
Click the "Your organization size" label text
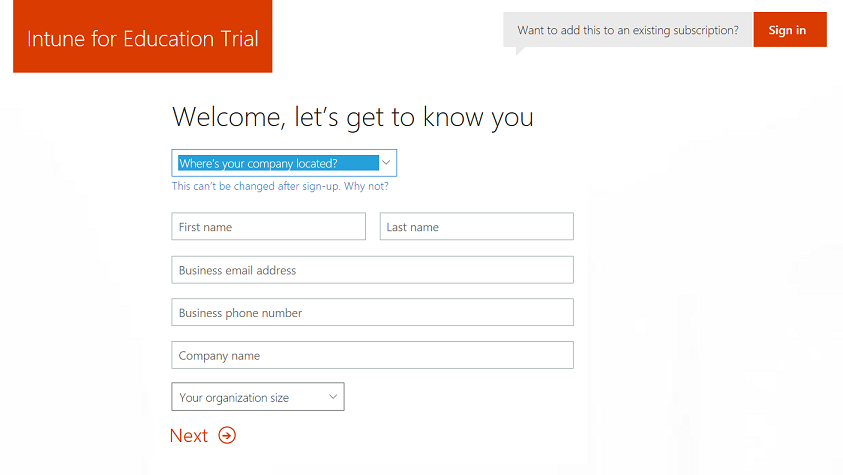pos(234,398)
